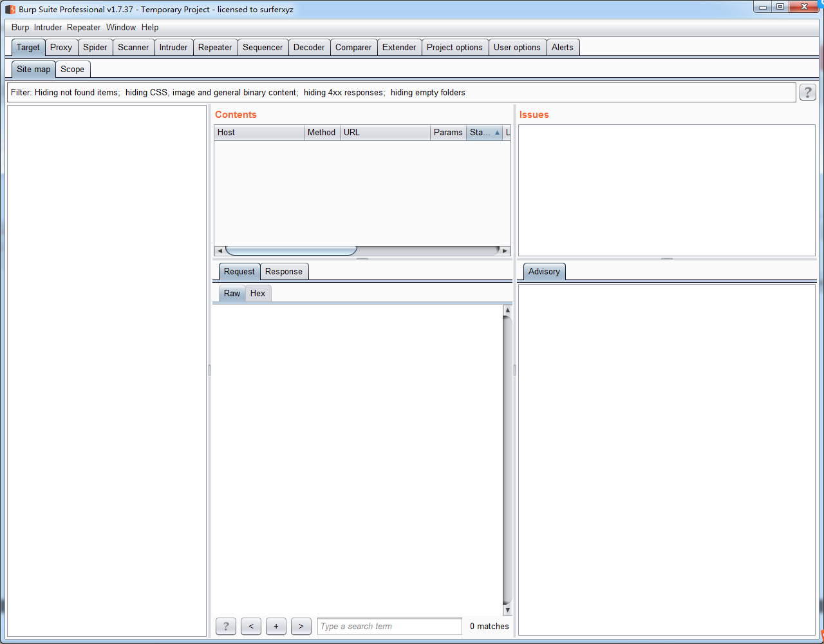Open the Alerts tab
The image size is (824, 644).
563,48
